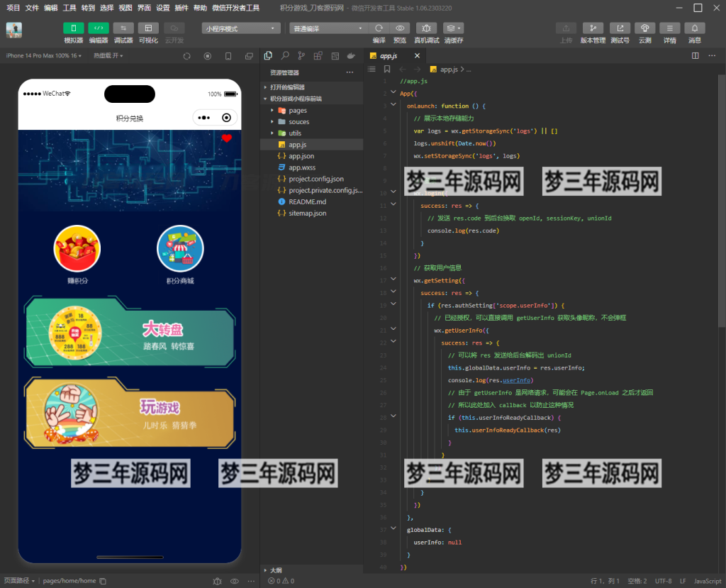Screen dimensions: 726x588
Task: Open the messages bell icon
Action: point(695,28)
